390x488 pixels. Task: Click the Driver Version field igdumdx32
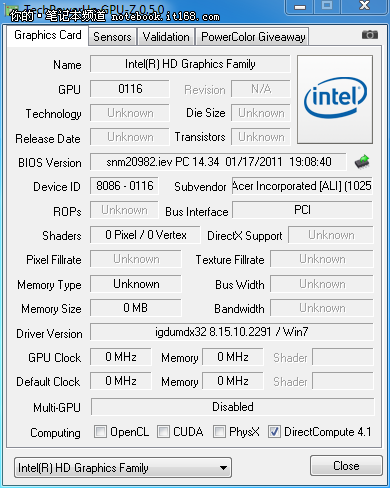[x=232, y=332]
